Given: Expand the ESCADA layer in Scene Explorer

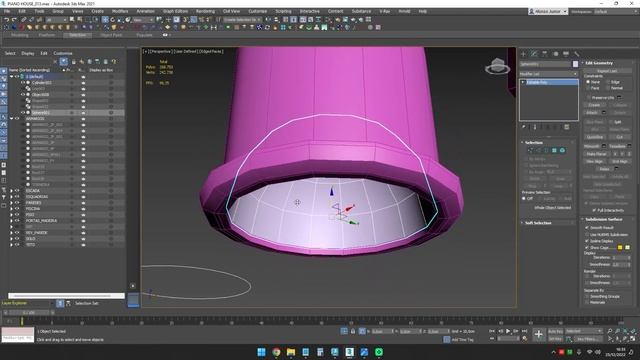Looking at the screenshot, I should pyautogui.click(x=11, y=191).
